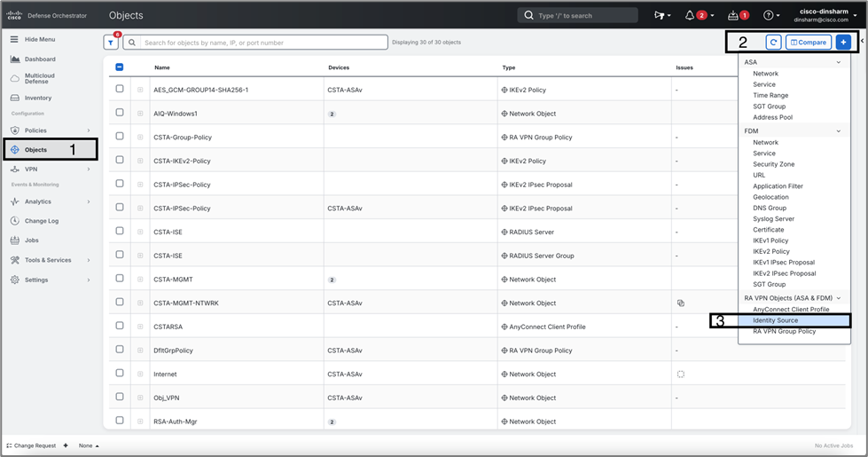Screen dimensions: 868x457
Task: Open the jobs tray icon in header
Action: [733, 15]
